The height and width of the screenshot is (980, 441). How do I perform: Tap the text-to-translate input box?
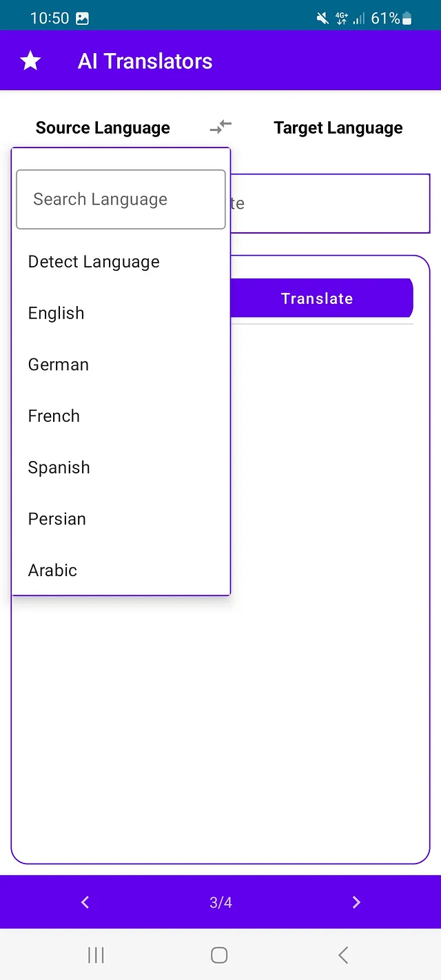[330, 203]
